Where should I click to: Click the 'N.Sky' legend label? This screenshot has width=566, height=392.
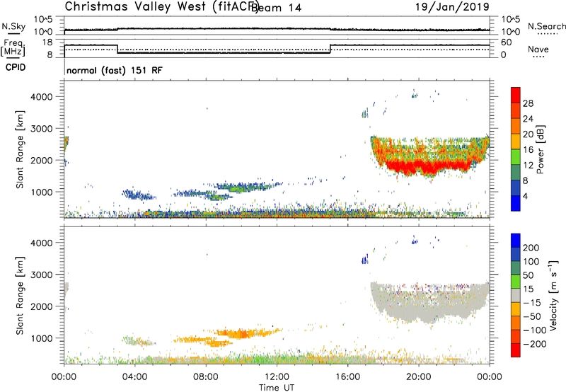(13, 27)
